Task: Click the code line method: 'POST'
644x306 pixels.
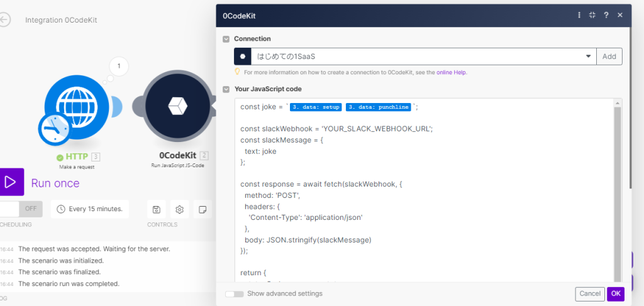Action: pos(273,195)
